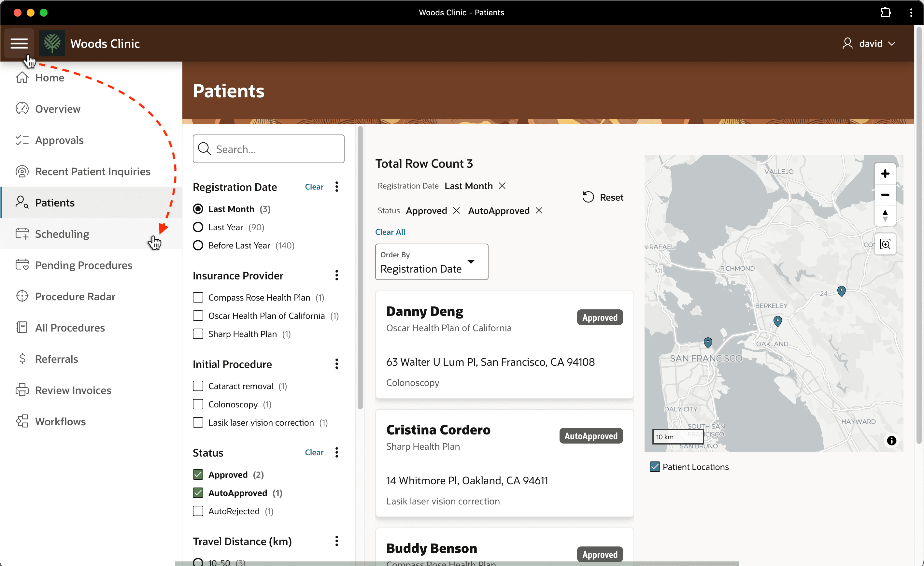Select the Last Year radio option
Screen dimensions: 924x566
pos(198,227)
